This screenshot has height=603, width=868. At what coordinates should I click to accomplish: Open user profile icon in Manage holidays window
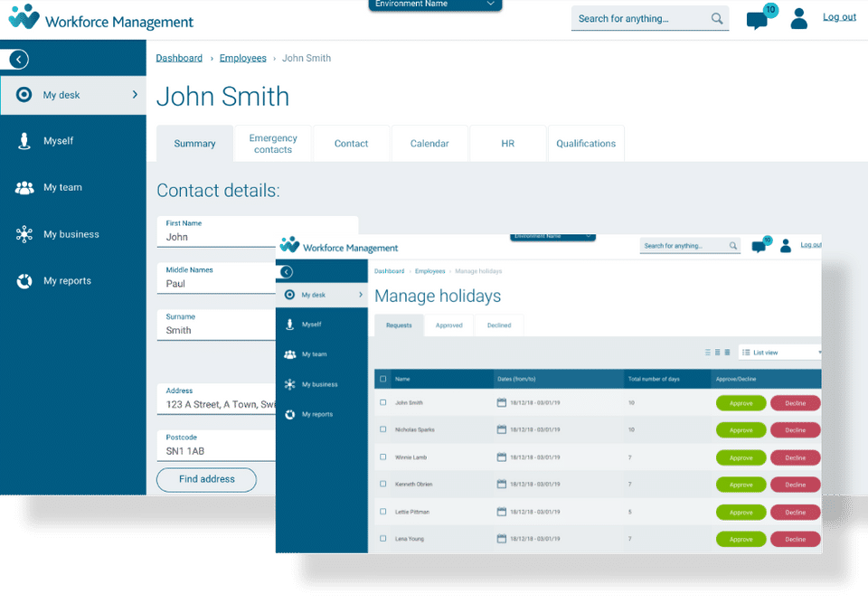tap(786, 245)
